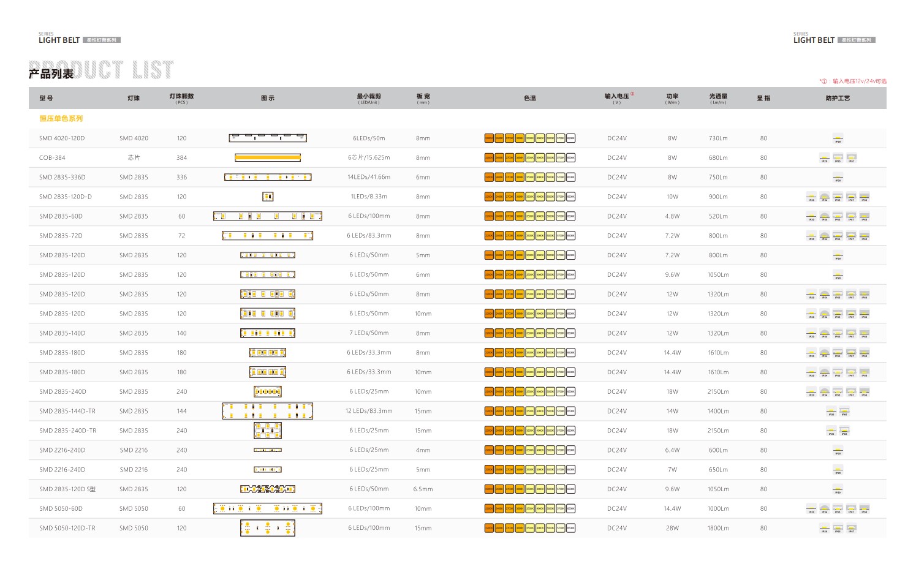Click the 恒压单色系列 section heading

click(x=61, y=118)
